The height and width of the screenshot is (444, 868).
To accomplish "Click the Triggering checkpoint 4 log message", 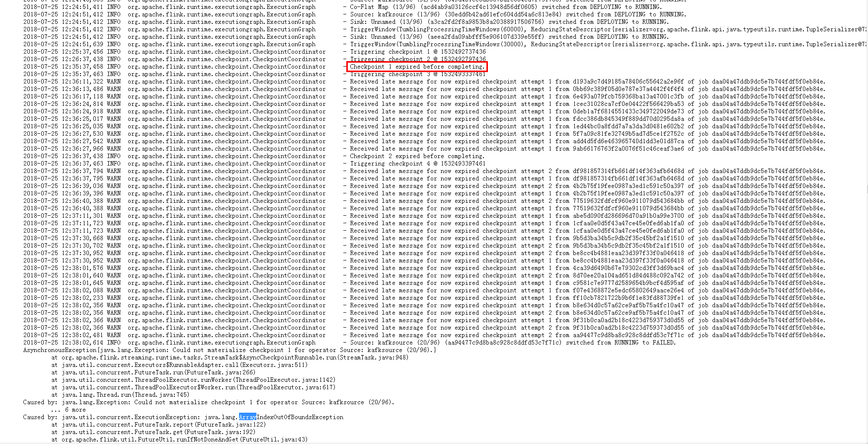I will pos(417,164).
